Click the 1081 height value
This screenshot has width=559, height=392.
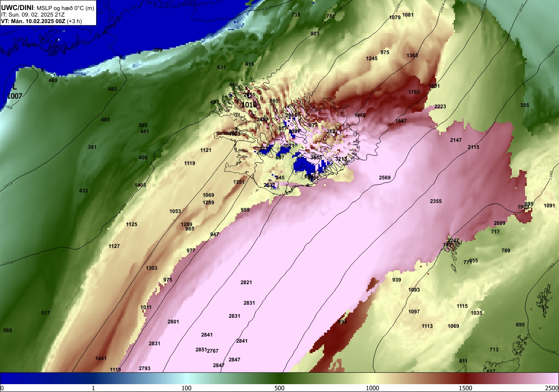click(408, 15)
